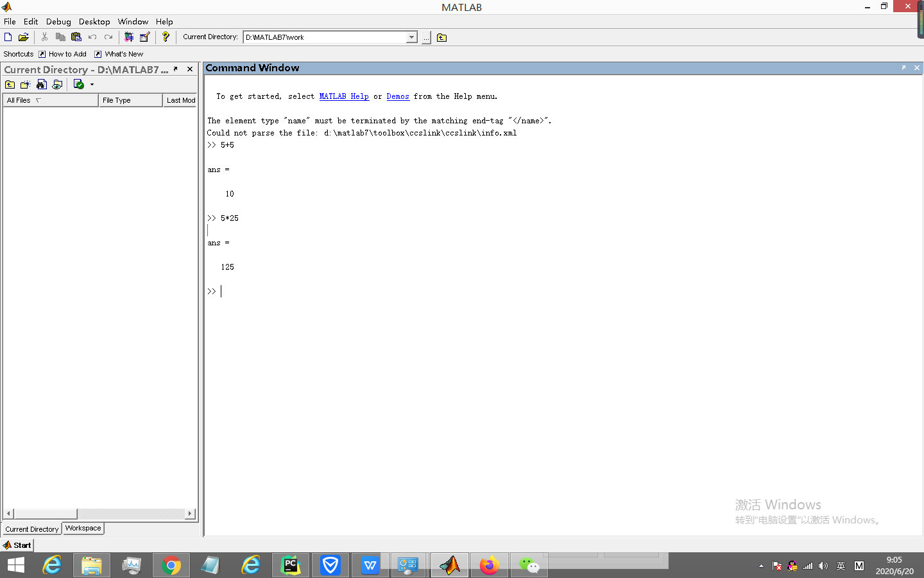Open the Edit menu
This screenshot has width=924, height=578.
pyautogui.click(x=31, y=21)
